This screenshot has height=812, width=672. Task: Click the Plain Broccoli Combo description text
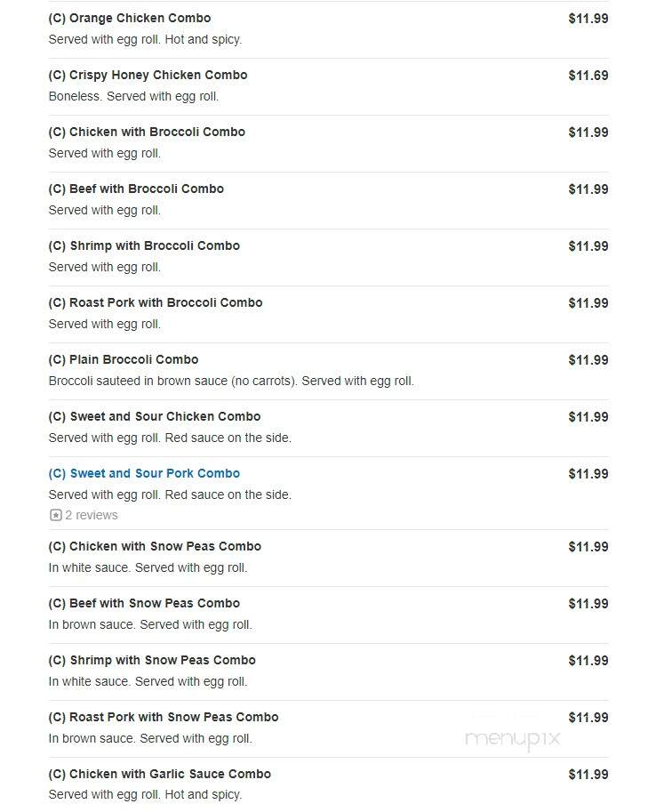(231, 382)
